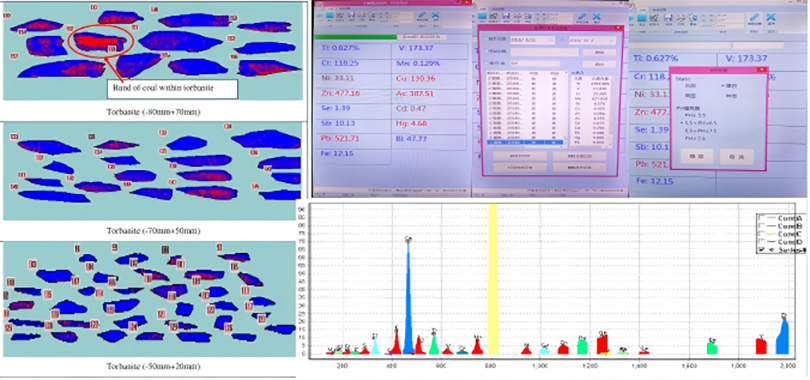
Task: Toggle the yellow-line legend checkbox in spectrum chart
Action: 761,233
